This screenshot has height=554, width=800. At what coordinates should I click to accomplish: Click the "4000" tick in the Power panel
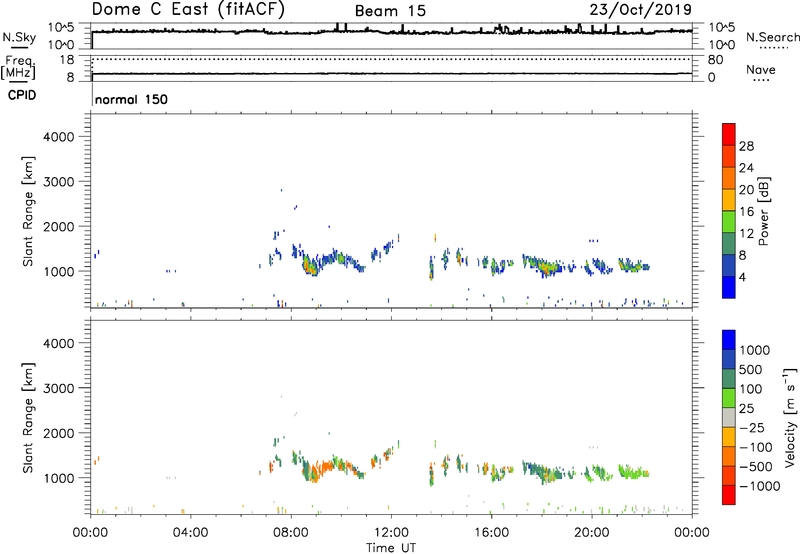(x=59, y=137)
